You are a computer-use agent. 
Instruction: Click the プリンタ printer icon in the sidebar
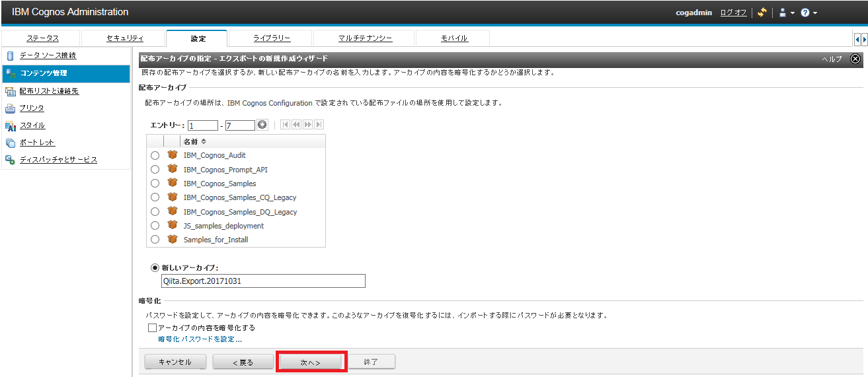pos(10,108)
